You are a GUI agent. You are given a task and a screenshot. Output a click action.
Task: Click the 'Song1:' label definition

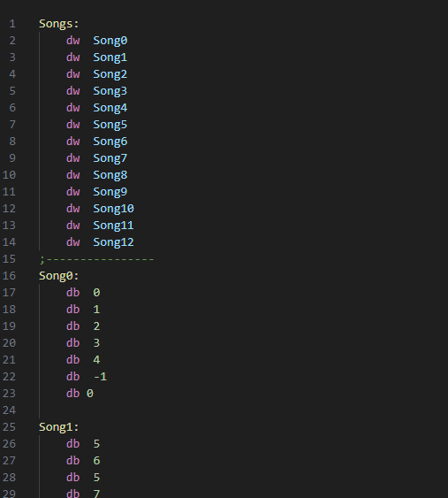point(58,427)
